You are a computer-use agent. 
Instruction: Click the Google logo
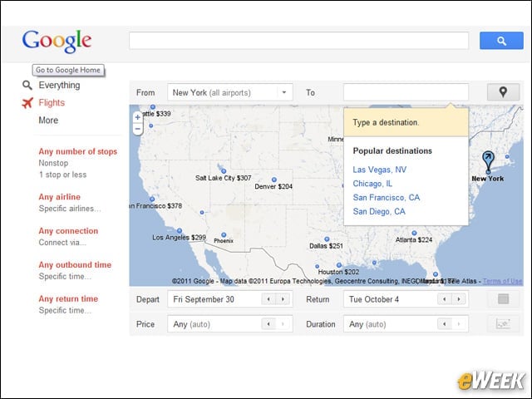point(57,41)
